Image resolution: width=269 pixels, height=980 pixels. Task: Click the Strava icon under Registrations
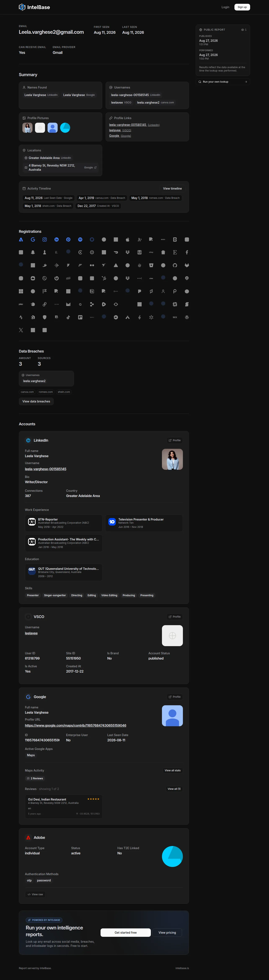click(21, 317)
